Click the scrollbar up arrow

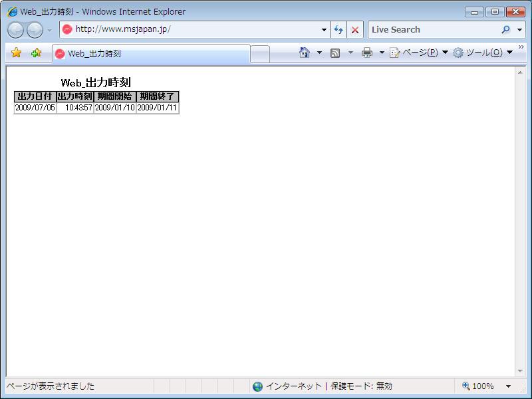pos(520,72)
